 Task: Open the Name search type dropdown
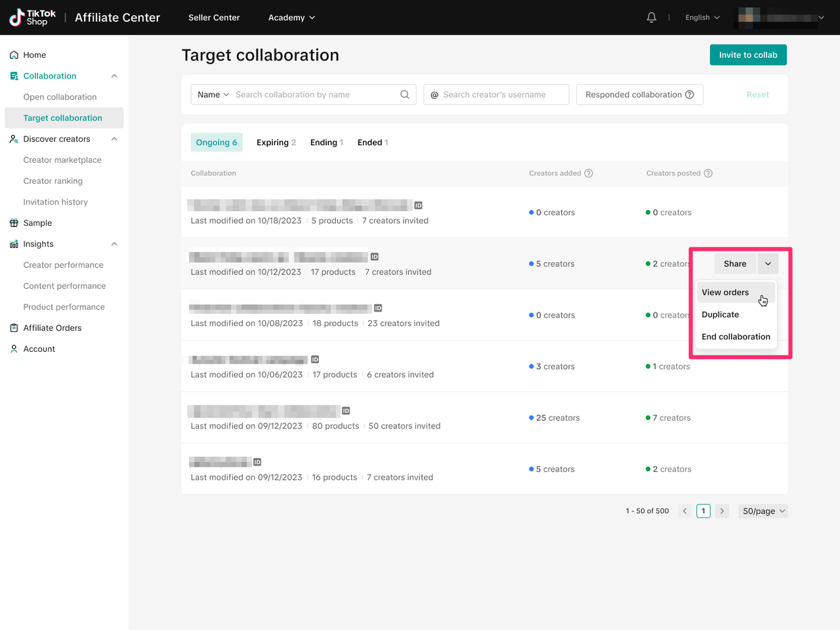[213, 94]
